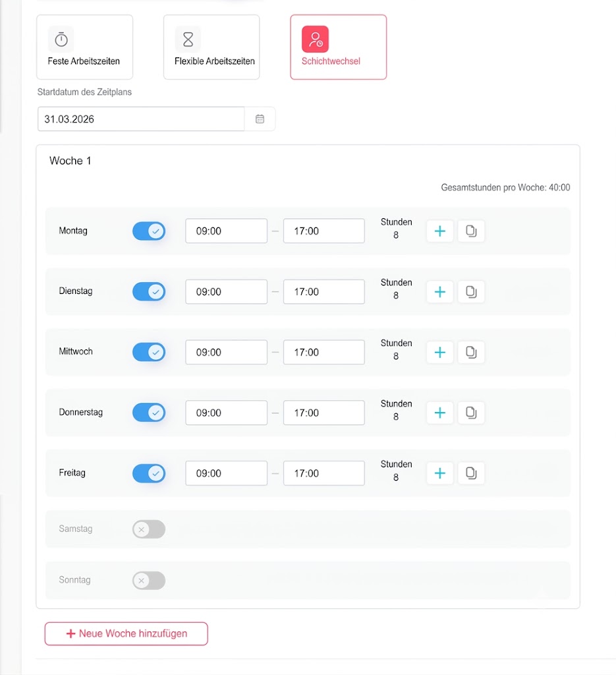Click the Montag label

coord(72,231)
